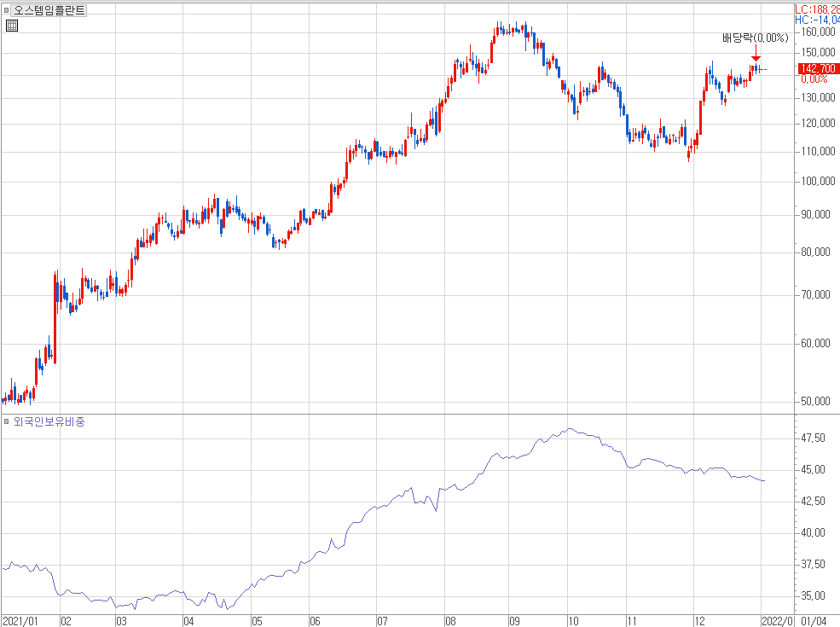
Task: Click the 배당락(0,00%) annotation label
Action: point(756,38)
